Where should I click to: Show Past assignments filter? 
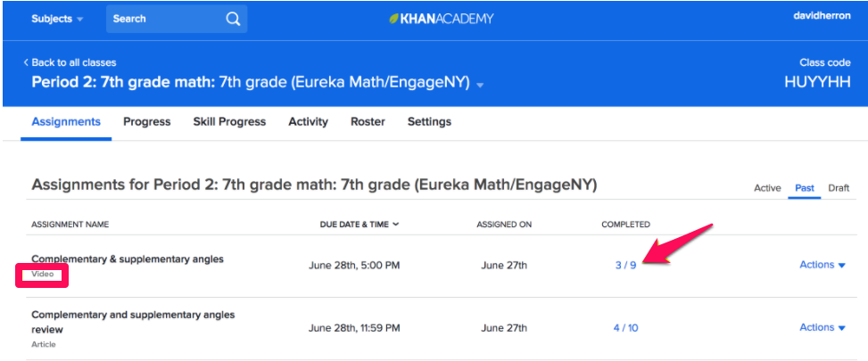(805, 188)
